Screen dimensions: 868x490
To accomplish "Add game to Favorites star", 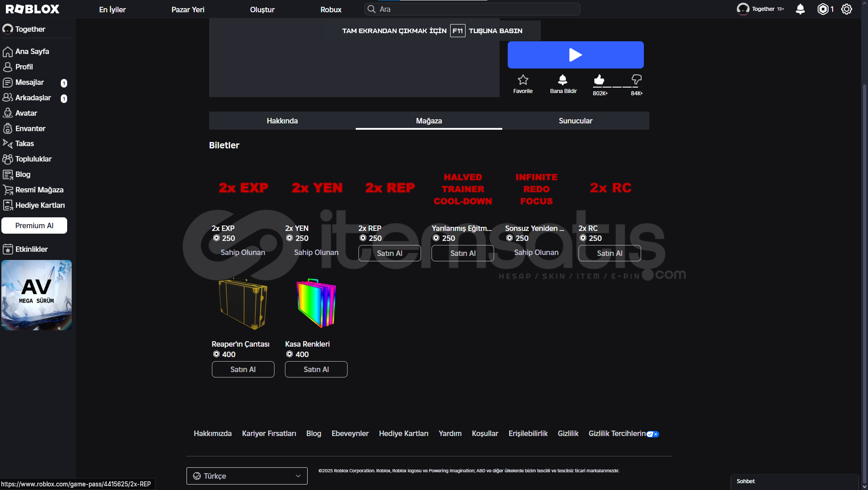I will [523, 80].
